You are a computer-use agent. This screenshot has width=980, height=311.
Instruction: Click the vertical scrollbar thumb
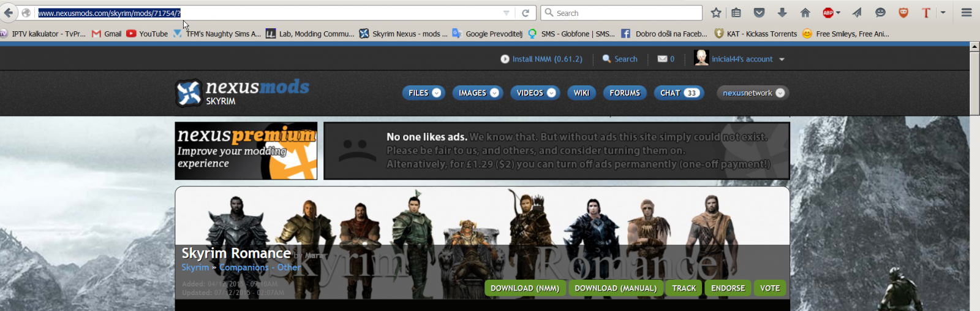(974, 83)
